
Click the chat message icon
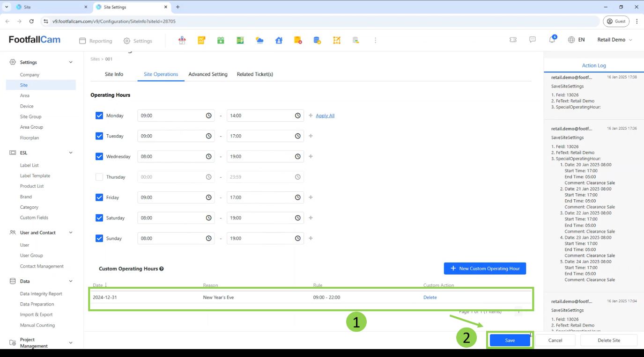[x=533, y=40]
